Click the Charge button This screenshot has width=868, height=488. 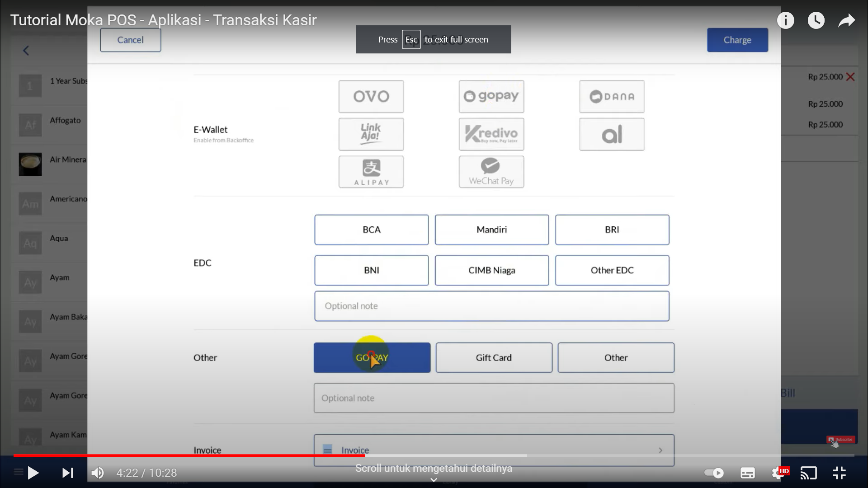coord(737,40)
